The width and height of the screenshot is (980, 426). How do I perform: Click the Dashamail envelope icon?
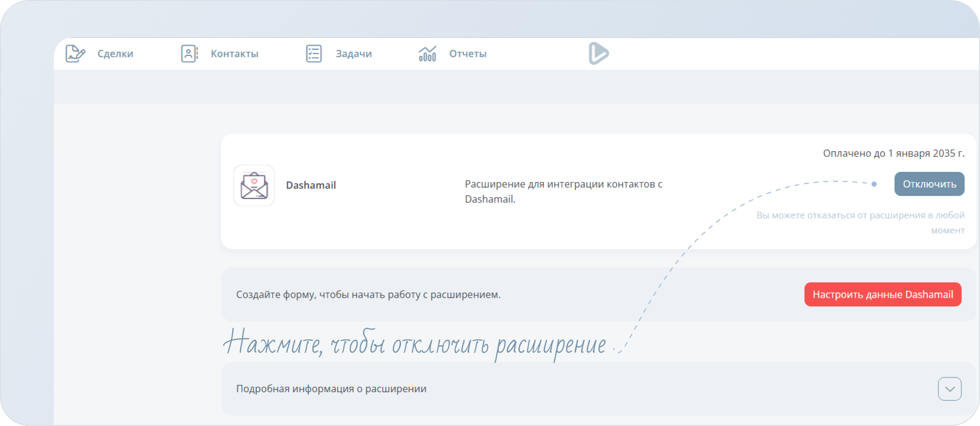[254, 186]
